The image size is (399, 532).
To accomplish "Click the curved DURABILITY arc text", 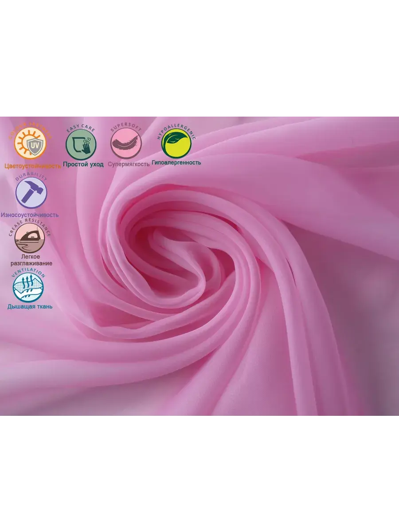I will pyautogui.click(x=31, y=178).
